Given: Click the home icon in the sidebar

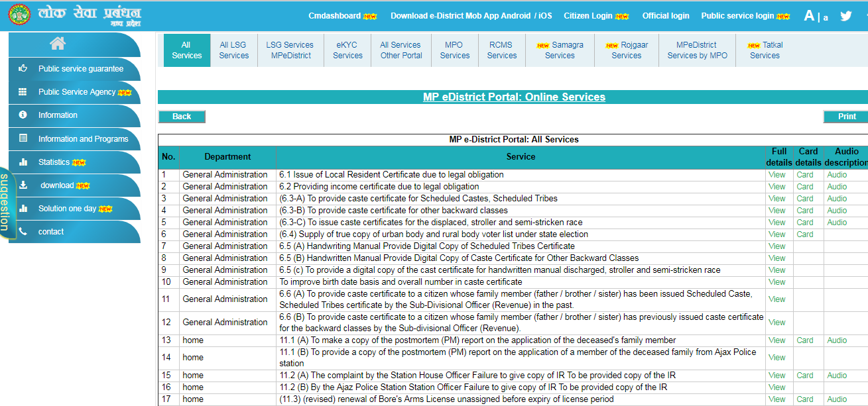Looking at the screenshot, I should coord(57,43).
